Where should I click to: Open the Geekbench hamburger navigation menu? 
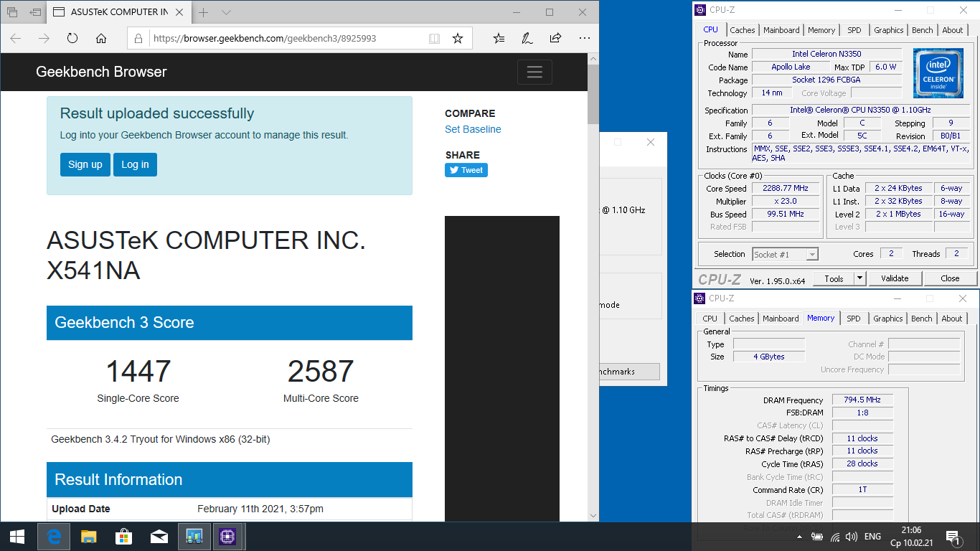click(x=534, y=72)
